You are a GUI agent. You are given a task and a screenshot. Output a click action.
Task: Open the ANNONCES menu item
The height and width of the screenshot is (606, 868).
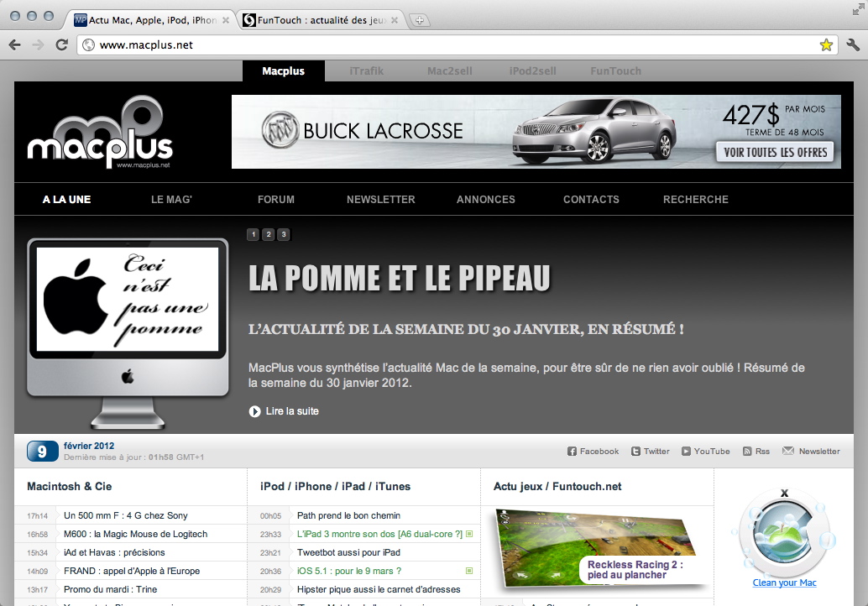(x=486, y=199)
